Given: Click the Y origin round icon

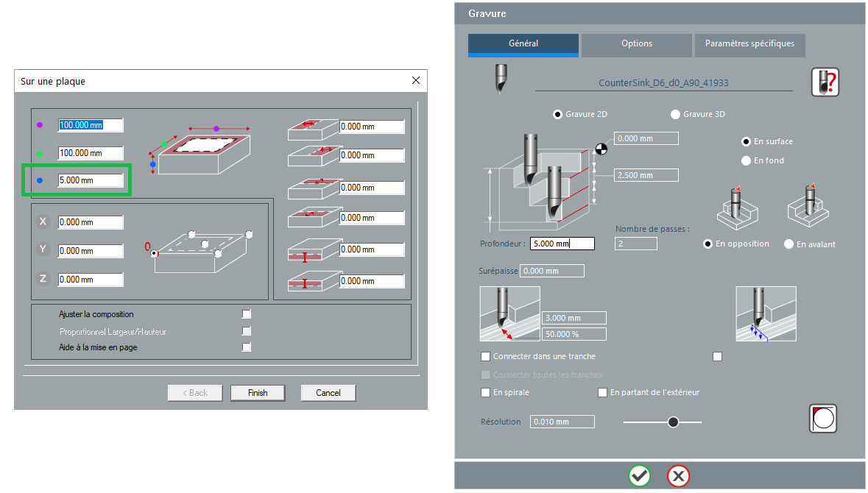Looking at the screenshot, I should [43, 250].
